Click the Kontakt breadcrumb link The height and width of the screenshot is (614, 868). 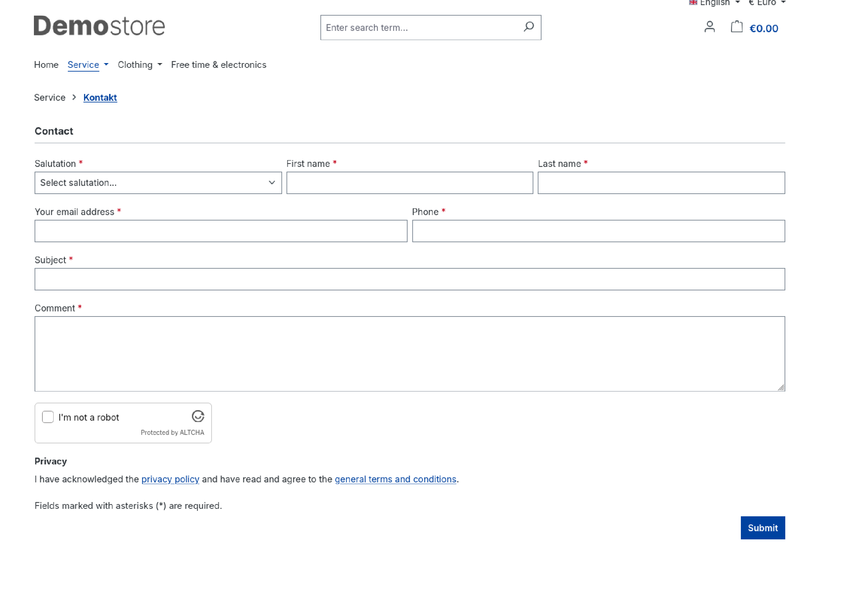[x=100, y=98]
